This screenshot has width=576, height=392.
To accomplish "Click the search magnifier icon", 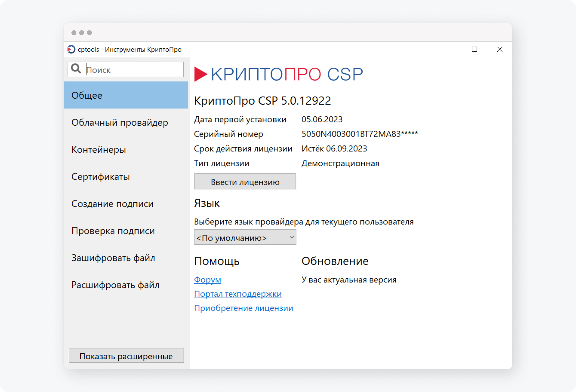I will (76, 69).
